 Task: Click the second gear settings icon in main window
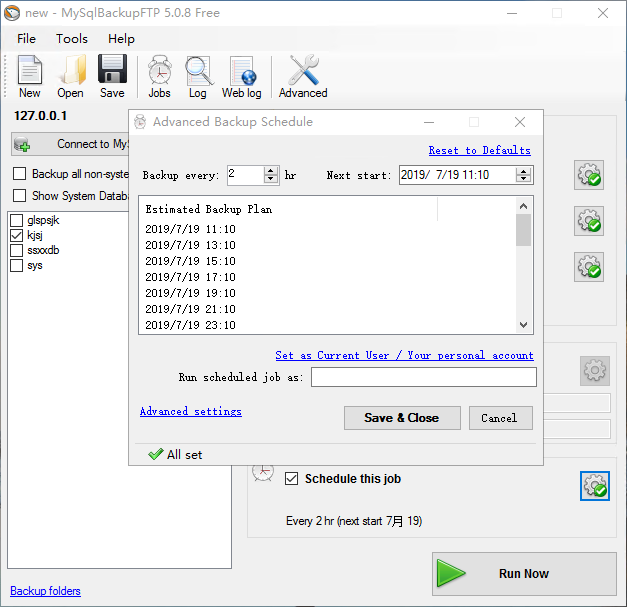tap(589, 221)
